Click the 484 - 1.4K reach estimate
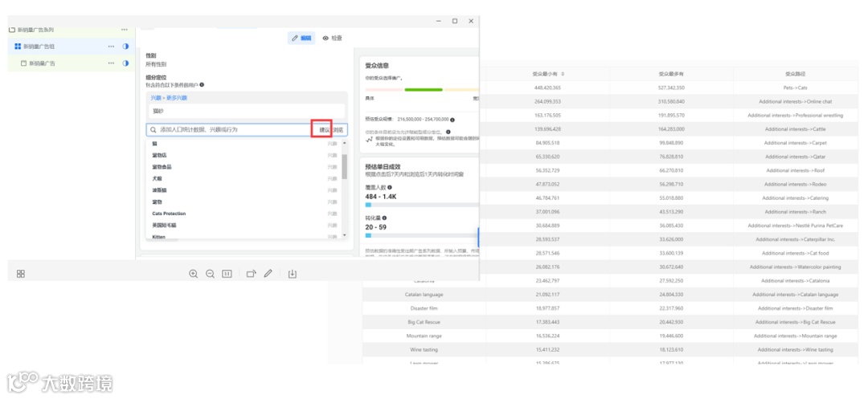 (x=381, y=197)
